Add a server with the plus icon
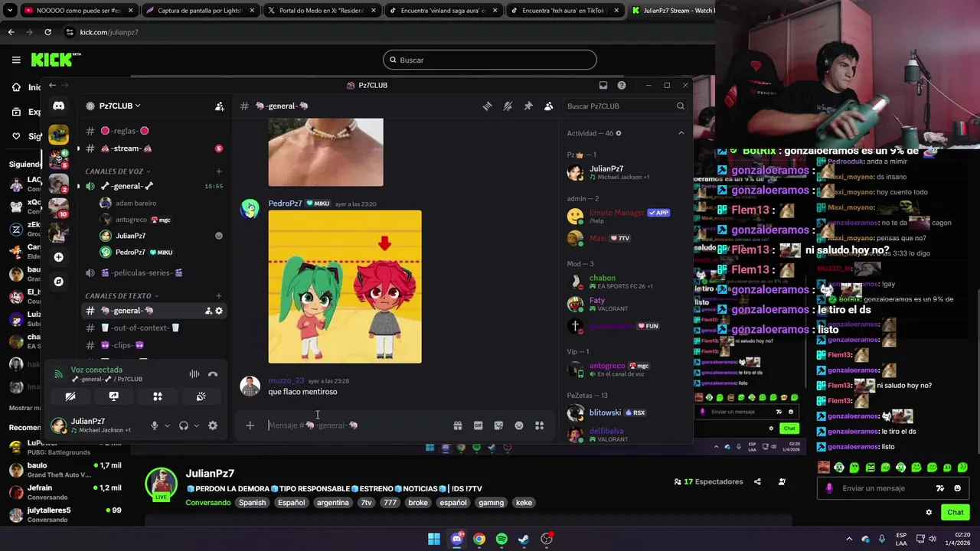Viewport: 980px width, 551px height. [59, 257]
